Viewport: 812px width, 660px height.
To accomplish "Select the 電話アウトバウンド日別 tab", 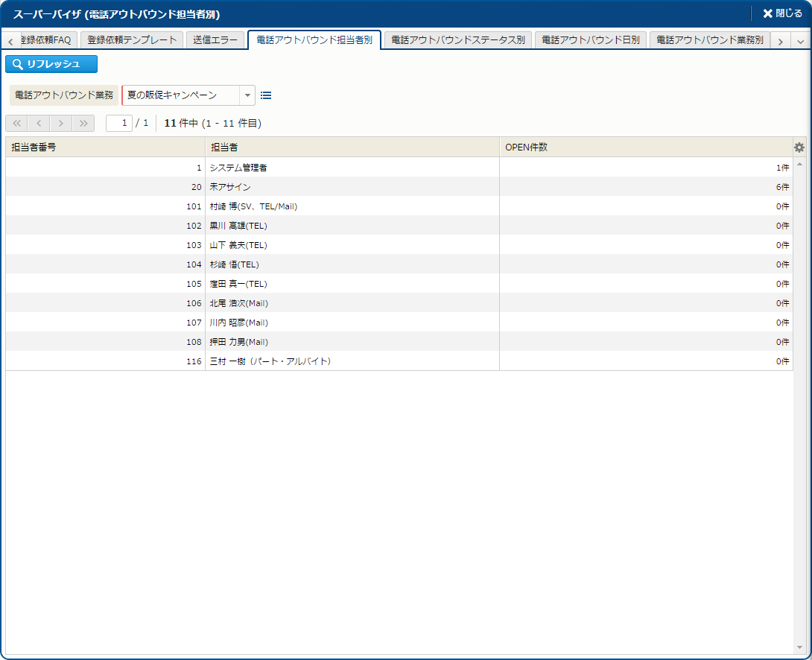I will click(x=591, y=40).
